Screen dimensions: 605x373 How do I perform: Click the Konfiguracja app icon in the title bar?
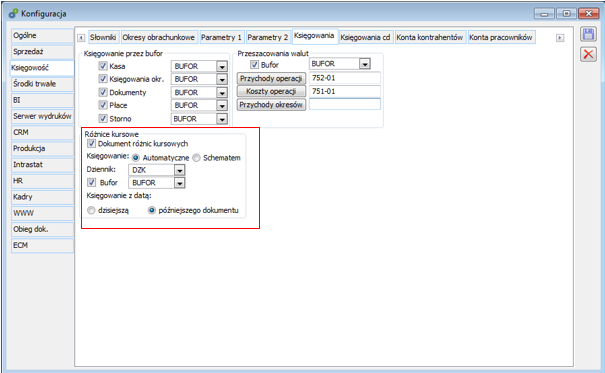coord(14,14)
